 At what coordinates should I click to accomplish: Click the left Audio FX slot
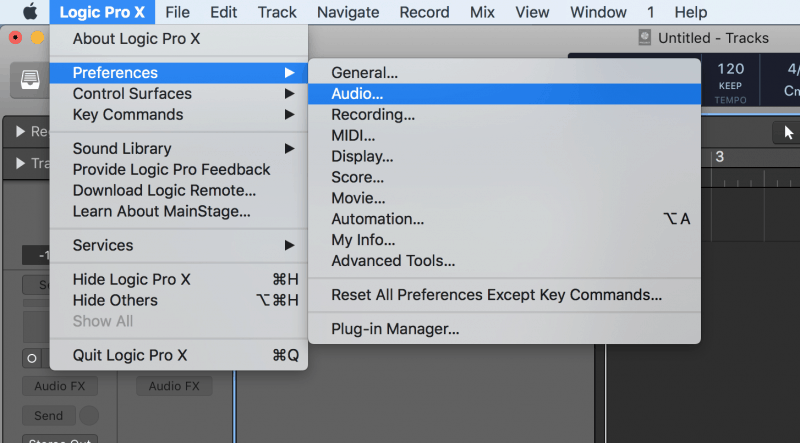coord(60,386)
